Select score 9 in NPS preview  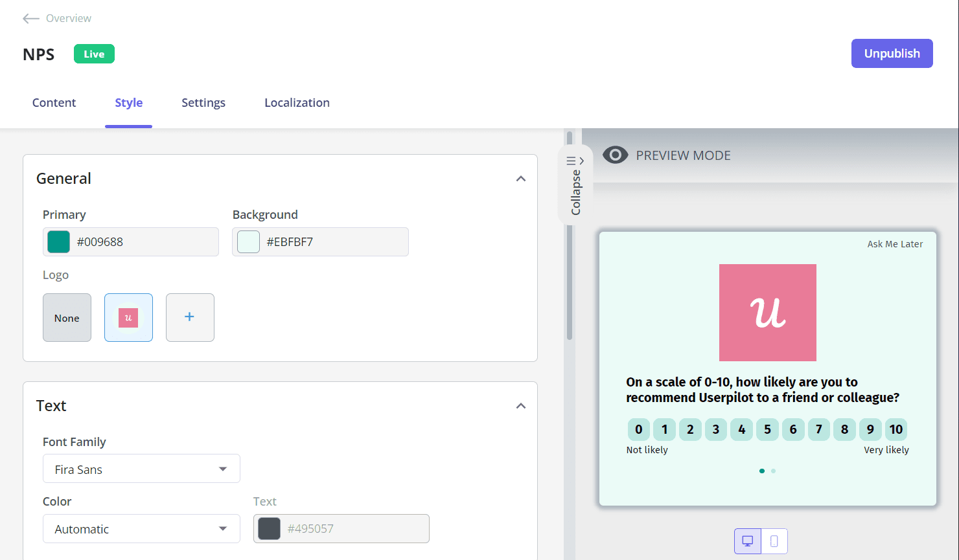tap(870, 429)
